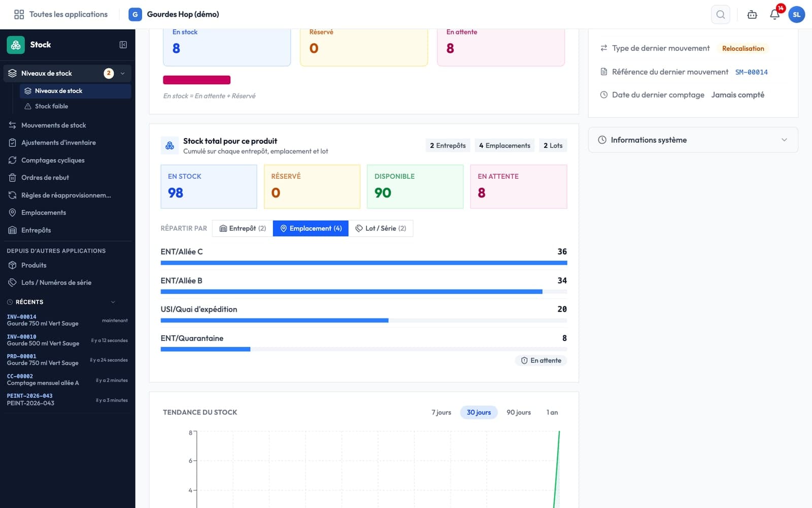The width and height of the screenshot is (812, 508).
Task: Click the ENT/Allée C progress bar
Action: click(364, 263)
